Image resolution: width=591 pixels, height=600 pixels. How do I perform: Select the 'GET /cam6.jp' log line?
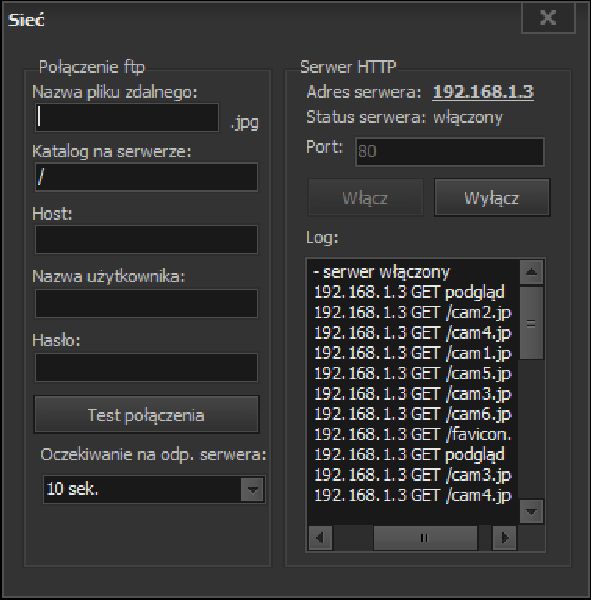click(x=413, y=414)
